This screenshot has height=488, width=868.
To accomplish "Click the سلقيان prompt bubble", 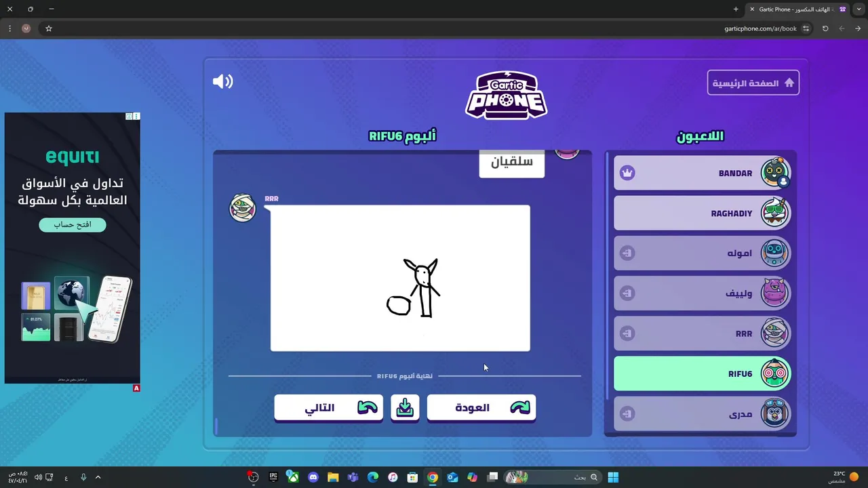I will [x=511, y=163].
